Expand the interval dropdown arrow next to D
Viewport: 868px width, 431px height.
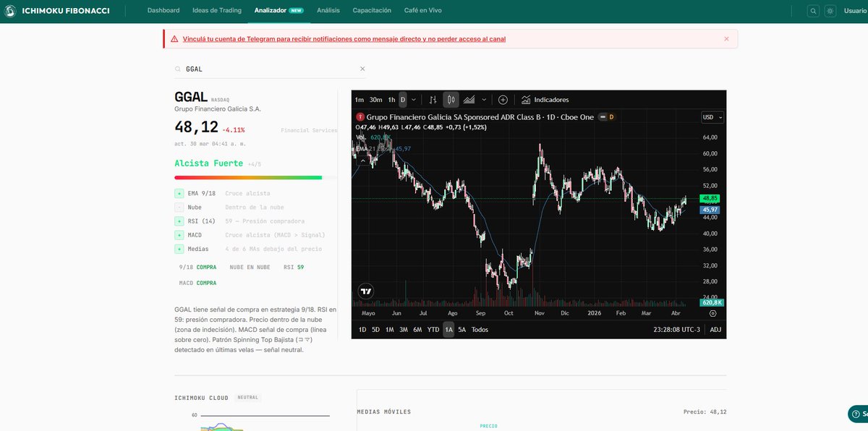pos(413,100)
